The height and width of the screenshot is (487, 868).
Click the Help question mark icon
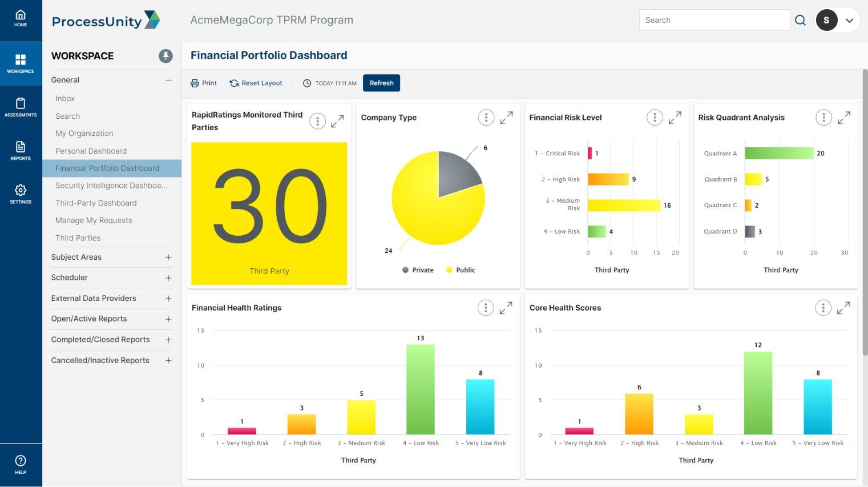point(21,464)
